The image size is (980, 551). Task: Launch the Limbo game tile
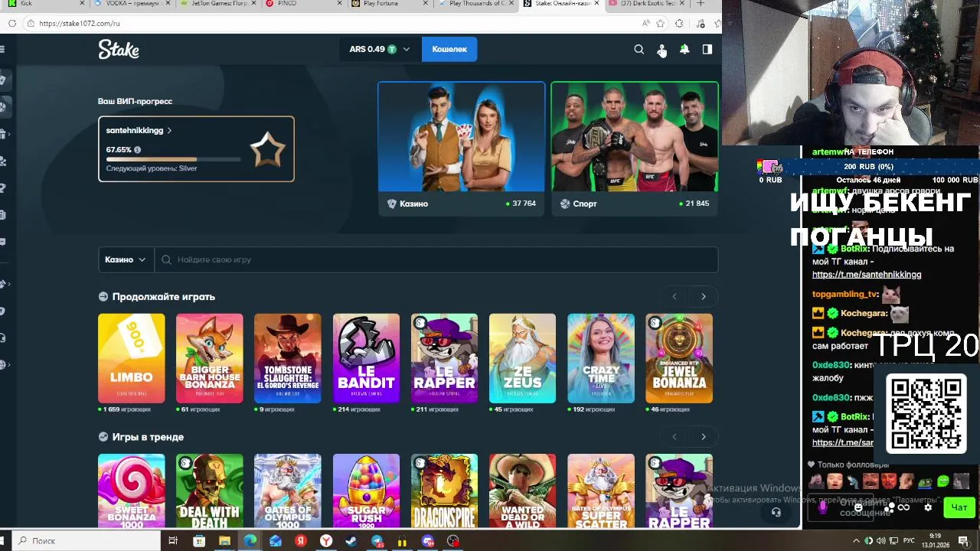click(131, 358)
